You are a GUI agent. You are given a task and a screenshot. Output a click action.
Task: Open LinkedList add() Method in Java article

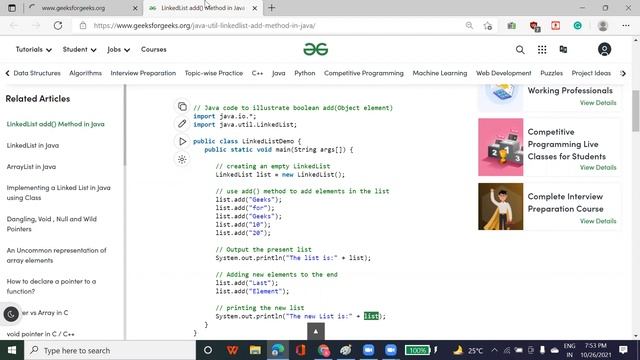(56, 124)
